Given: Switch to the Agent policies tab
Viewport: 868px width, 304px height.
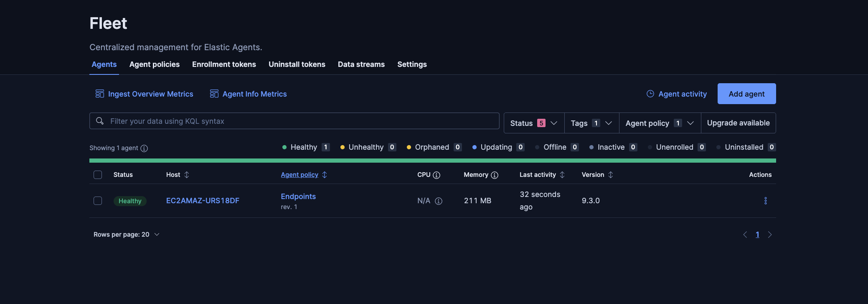Looking at the screenshot, I should [x=154, y=64].
